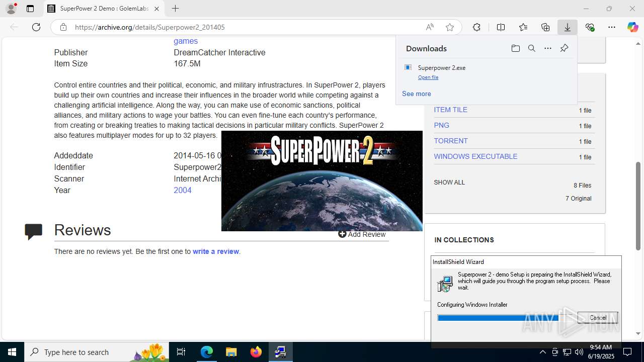Open the Copilot sidebar icon
Screen dimensions: 644x362
[632, 27]
